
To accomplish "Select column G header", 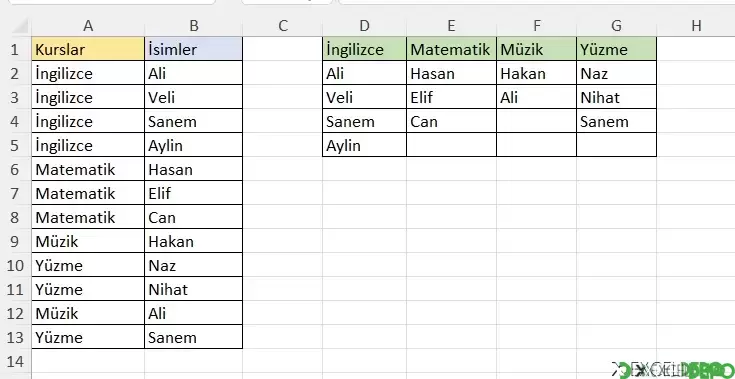I will click(616, 26).
